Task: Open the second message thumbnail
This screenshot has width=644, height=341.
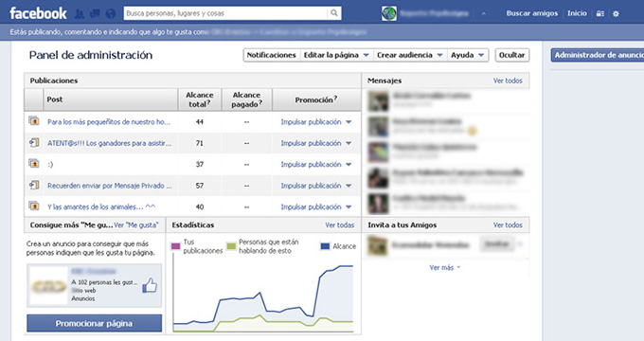Action: pyautogui.click(x=378, y=127)
